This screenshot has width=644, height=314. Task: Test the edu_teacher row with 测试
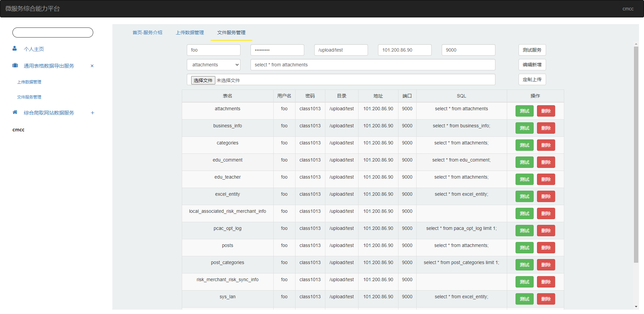[525, 179]
